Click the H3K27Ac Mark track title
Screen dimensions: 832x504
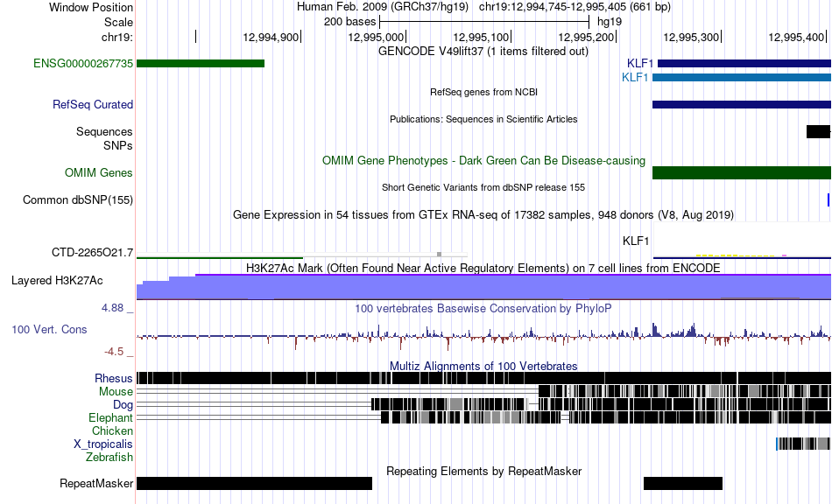point(483,268)
